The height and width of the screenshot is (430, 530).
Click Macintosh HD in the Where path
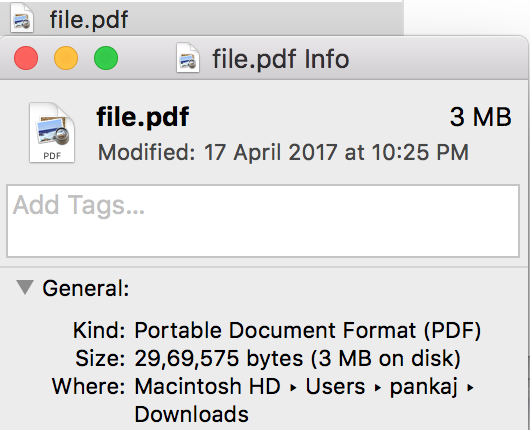click(208, 386)
